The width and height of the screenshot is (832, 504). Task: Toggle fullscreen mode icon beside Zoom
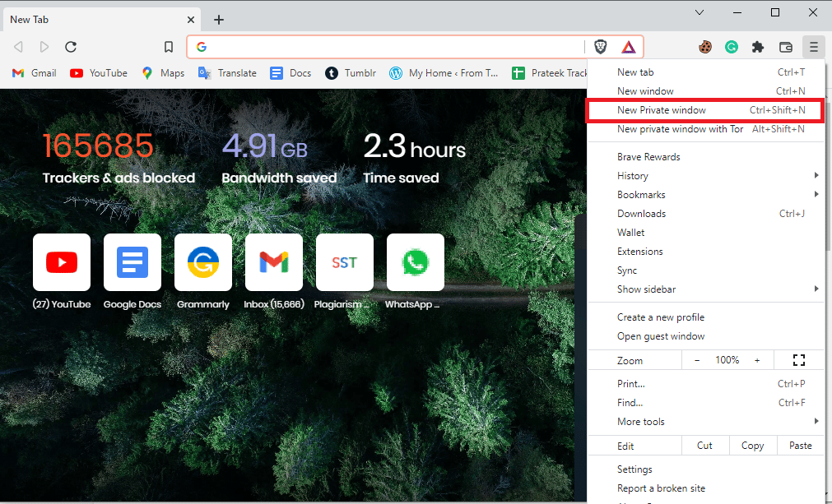[x=798, y=360]
